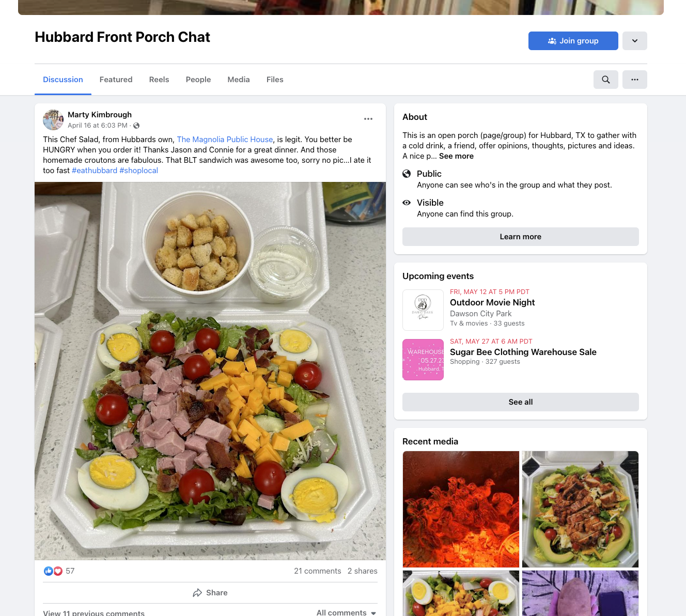Click the public globe icon beside post date
This screenshot has height=616, width=686.
(x=136, y=126)
